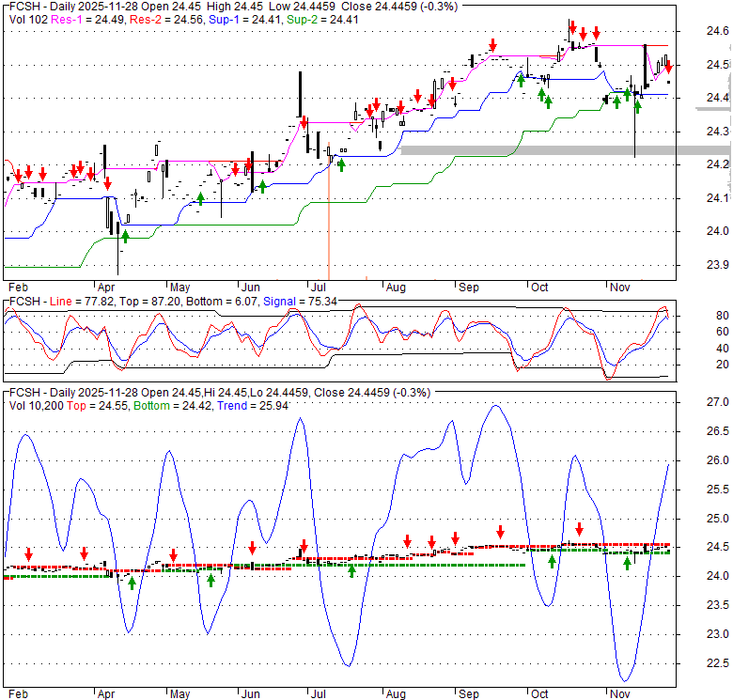Click the orange vertical line in July
The width and height of the screenshot is (733, 700).
328,216
